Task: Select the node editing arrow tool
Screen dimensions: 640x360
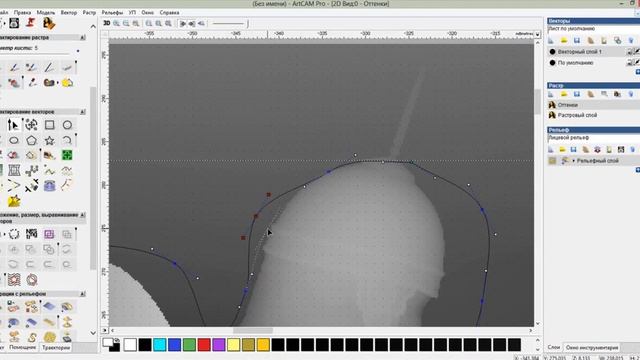Action: (13, 124)
